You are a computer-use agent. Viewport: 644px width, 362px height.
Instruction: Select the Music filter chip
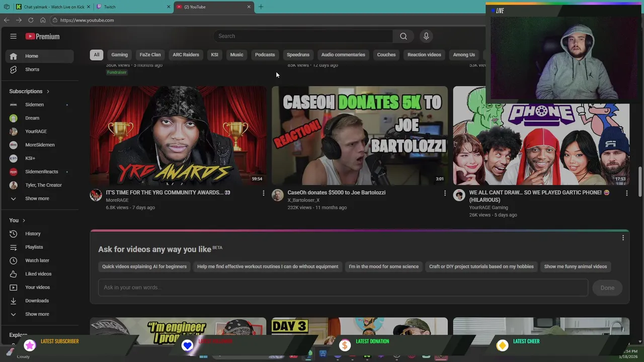coord(236,55)
